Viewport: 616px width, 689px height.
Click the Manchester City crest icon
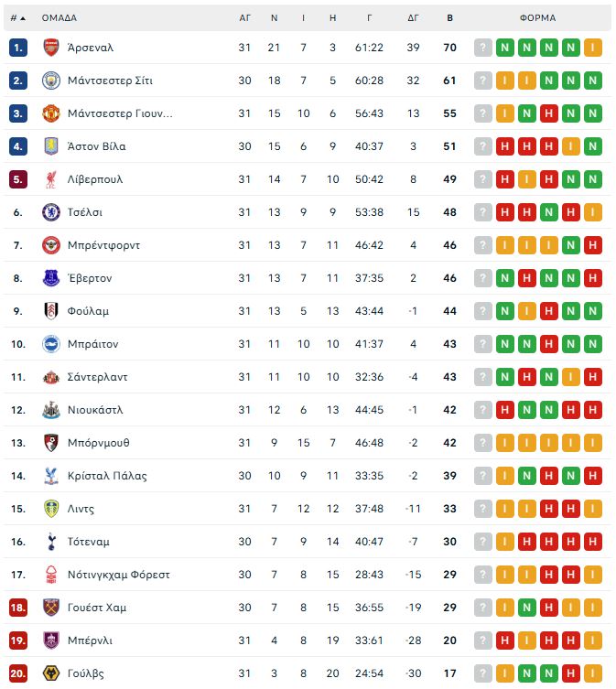point(50,81)
